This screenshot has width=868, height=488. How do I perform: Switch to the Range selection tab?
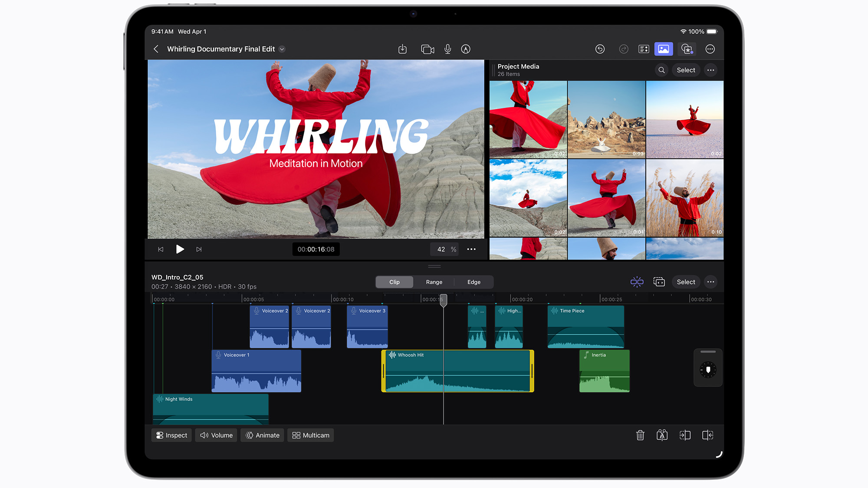(x=434, y=282)
